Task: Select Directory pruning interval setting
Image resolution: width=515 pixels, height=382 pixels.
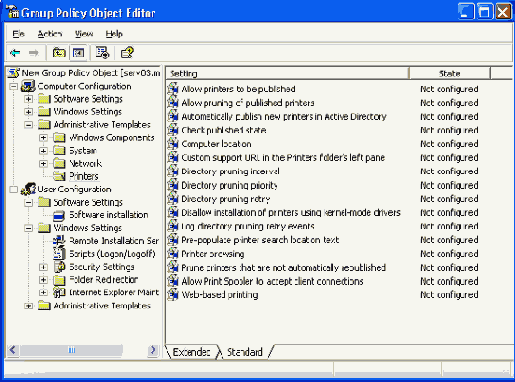Action: (230, 171)
